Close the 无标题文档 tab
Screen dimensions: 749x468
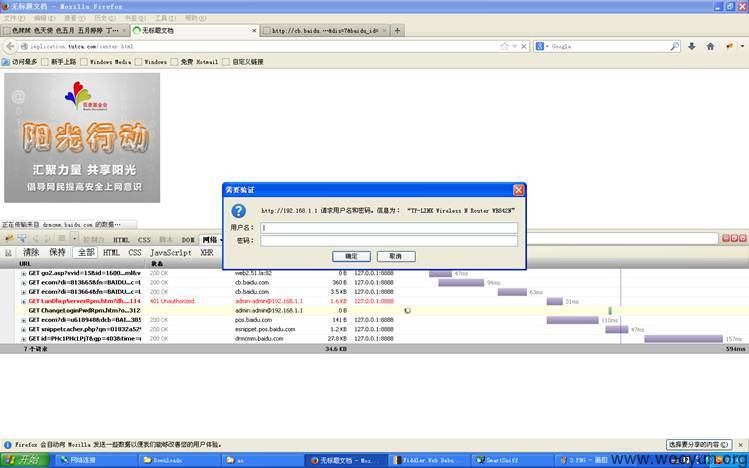(254, 31)
